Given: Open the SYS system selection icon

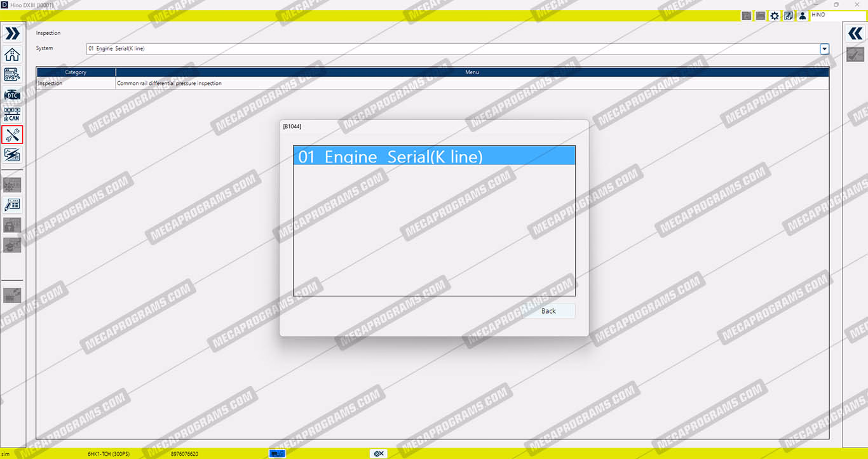Looking at the screenshot, I should coord(12,74).
